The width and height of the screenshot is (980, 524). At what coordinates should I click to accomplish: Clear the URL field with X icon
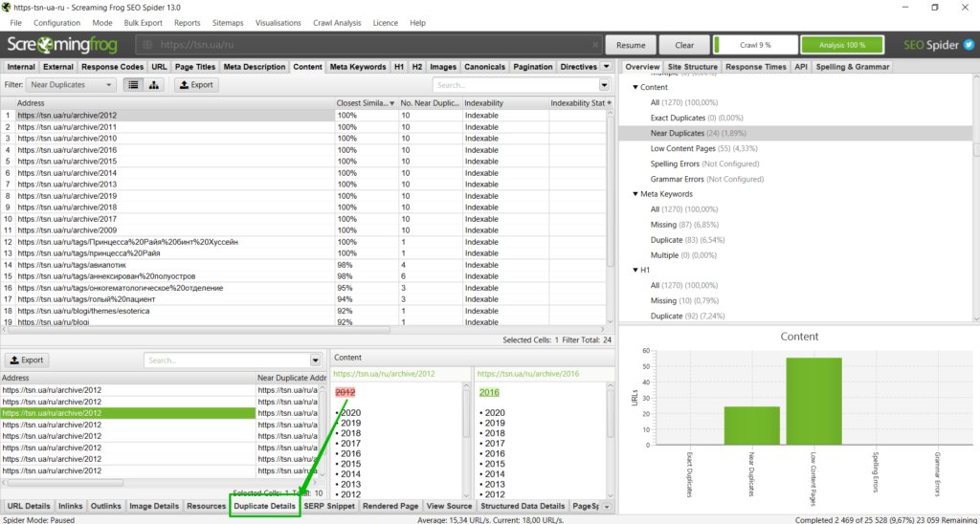[595, 45]
